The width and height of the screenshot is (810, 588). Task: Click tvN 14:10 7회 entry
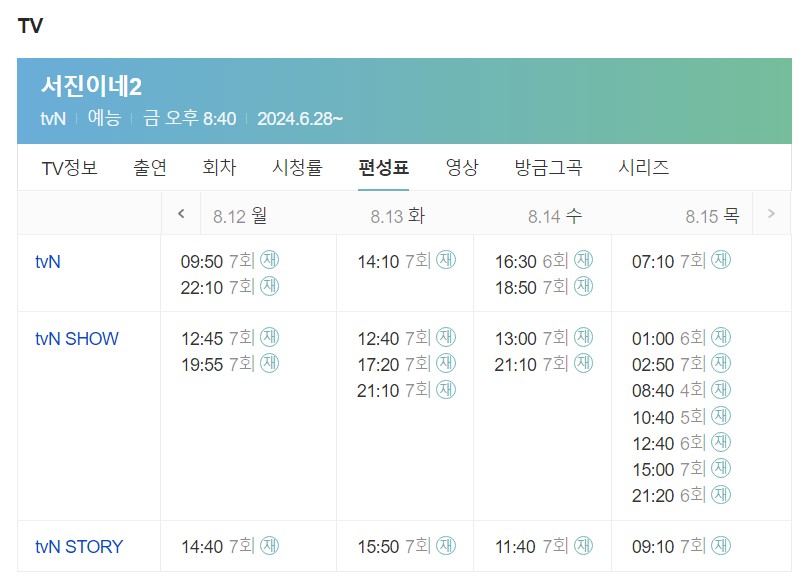pos(407,261)
